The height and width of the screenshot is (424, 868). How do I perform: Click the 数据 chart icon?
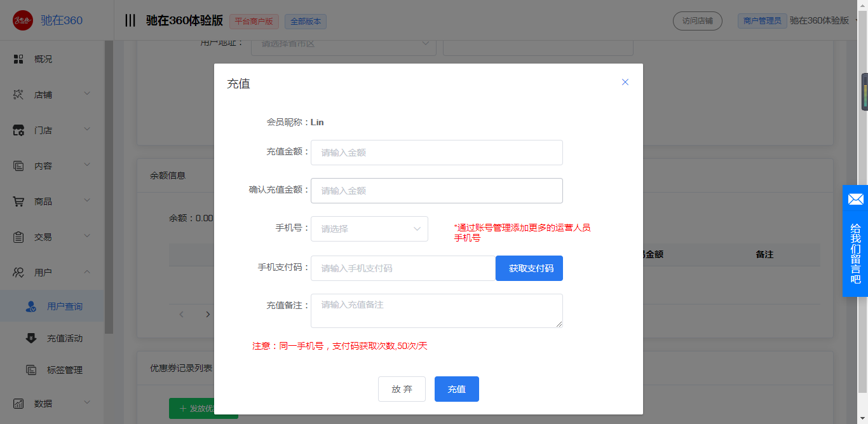[x=18, y=404]
